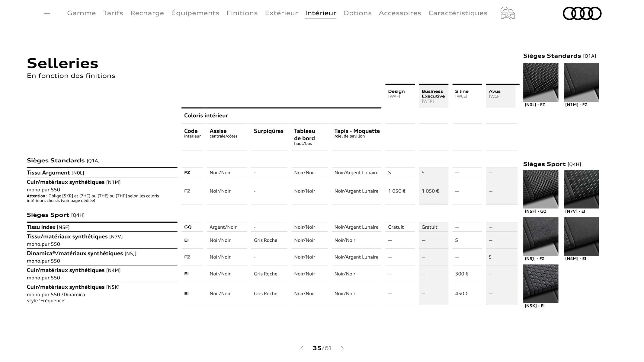Click the S line [WCE] header
The height and width of the screenshot is (362, 644).
click(467, 96)
